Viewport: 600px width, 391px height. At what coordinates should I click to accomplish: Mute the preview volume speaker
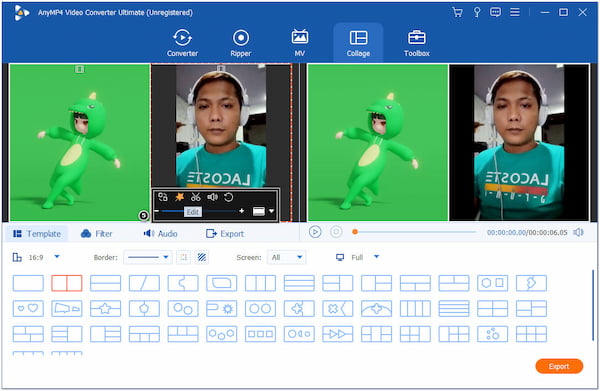578,232
